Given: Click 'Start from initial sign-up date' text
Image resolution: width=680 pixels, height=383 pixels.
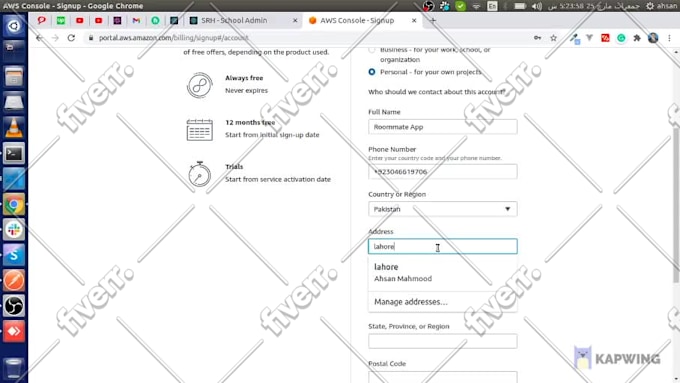Looking at the screenshot, I should tap(272, 135).
